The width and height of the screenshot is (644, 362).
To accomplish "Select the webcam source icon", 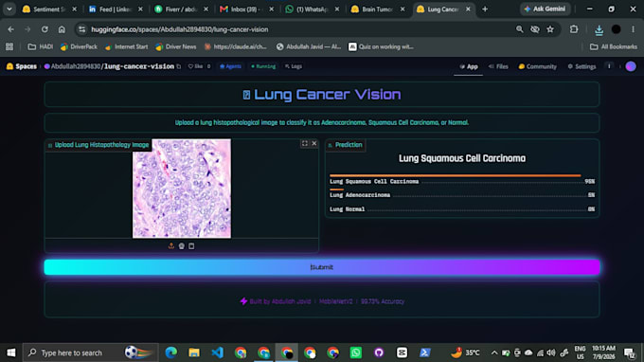I will pyautogui.click(x=182, y=245).
